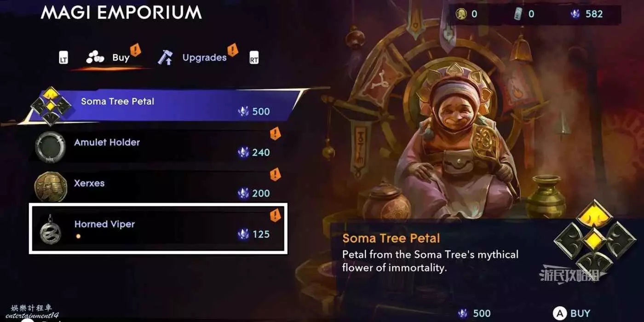Click the Upgrades tab alert badge

pyautogui.click(x=233, y=49)
